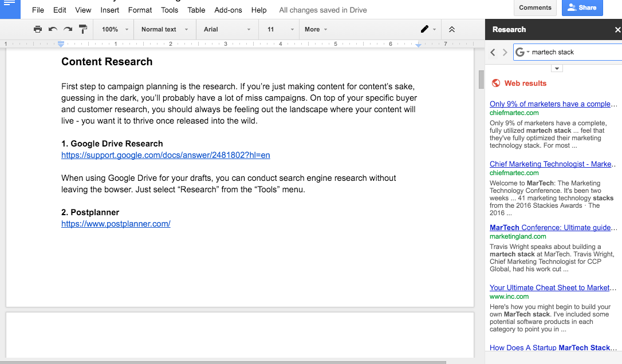Click the 'Web results' header
Image resolution: width=622 pixels, height=364 pixels.
click(525, 83)
